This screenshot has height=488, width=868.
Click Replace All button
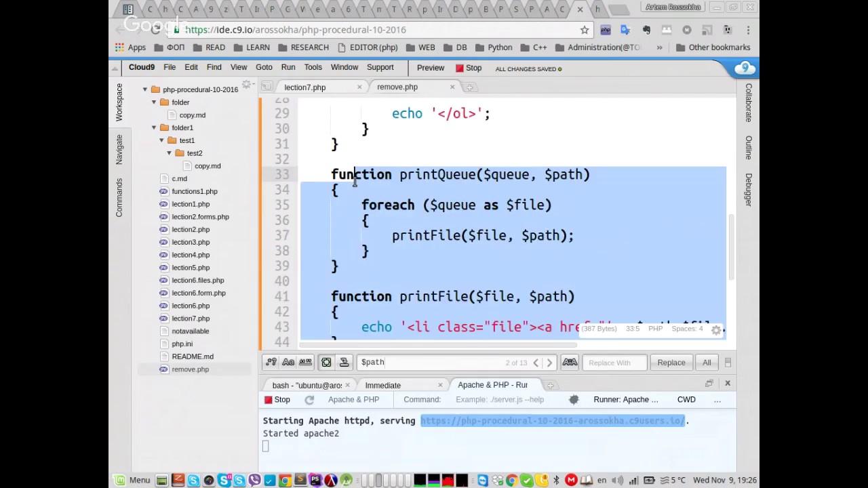pyautogui.click(x=707, y=363)
